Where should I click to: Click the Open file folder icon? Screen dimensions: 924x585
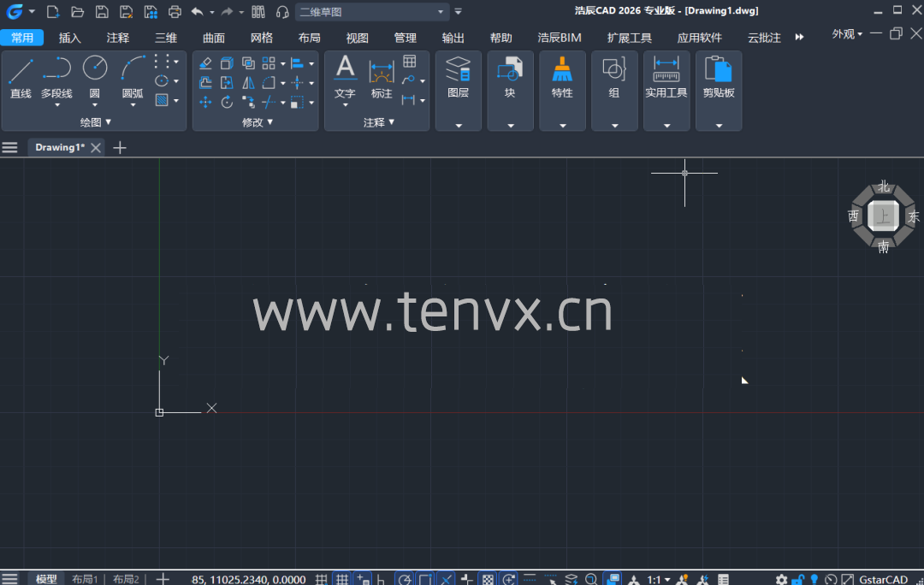click(77, 12)
